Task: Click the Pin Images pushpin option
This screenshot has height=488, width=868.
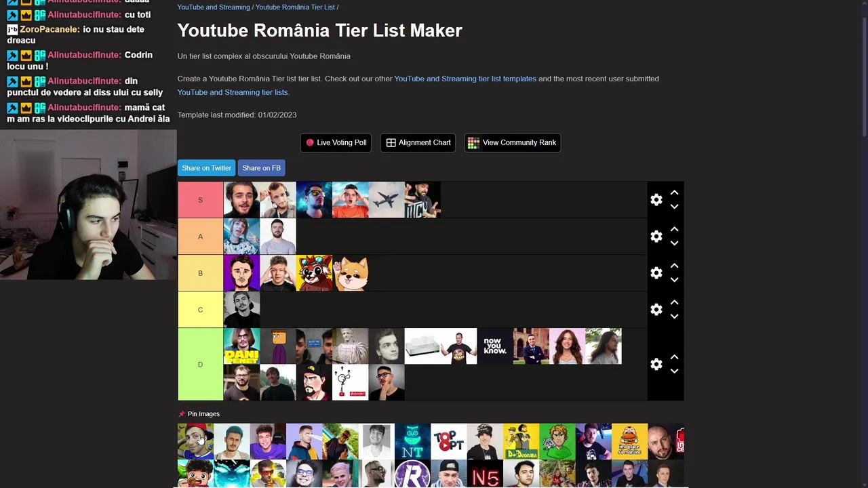Action: [x=199, y=414]
